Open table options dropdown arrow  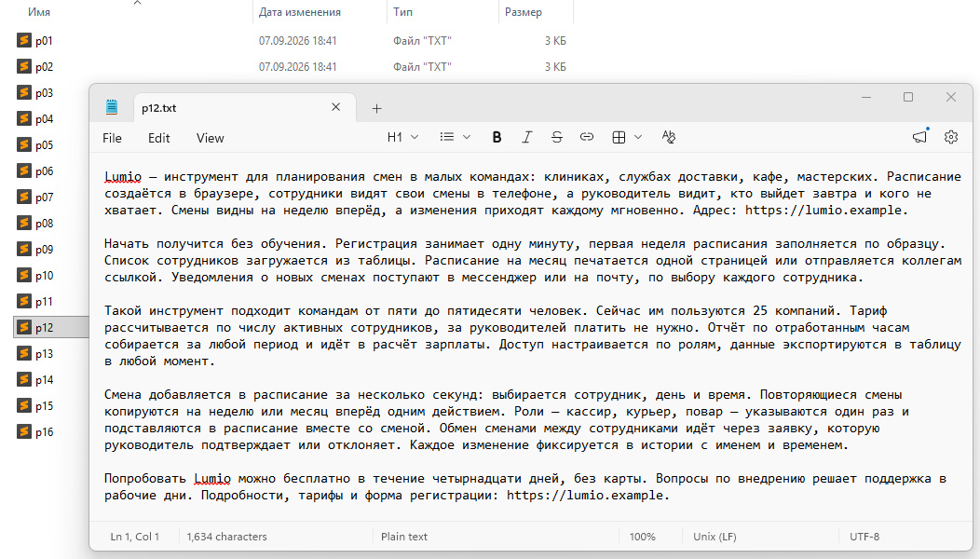pos(638,138)
